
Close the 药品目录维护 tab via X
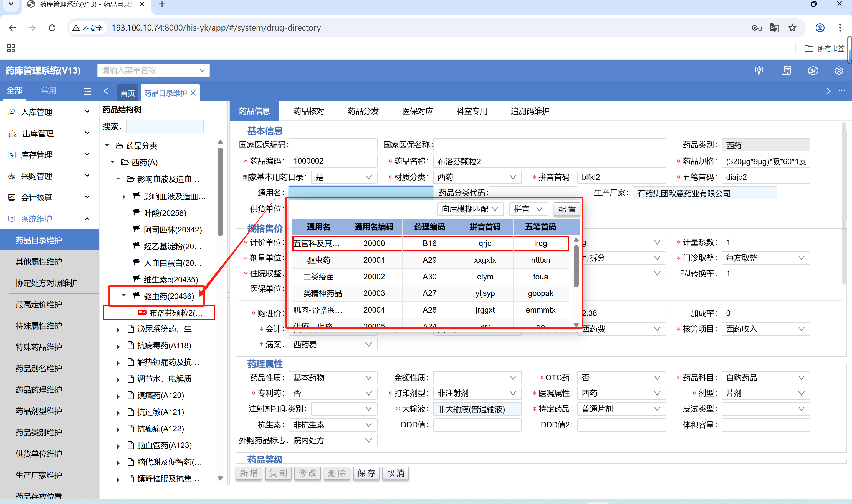[193, 93]
